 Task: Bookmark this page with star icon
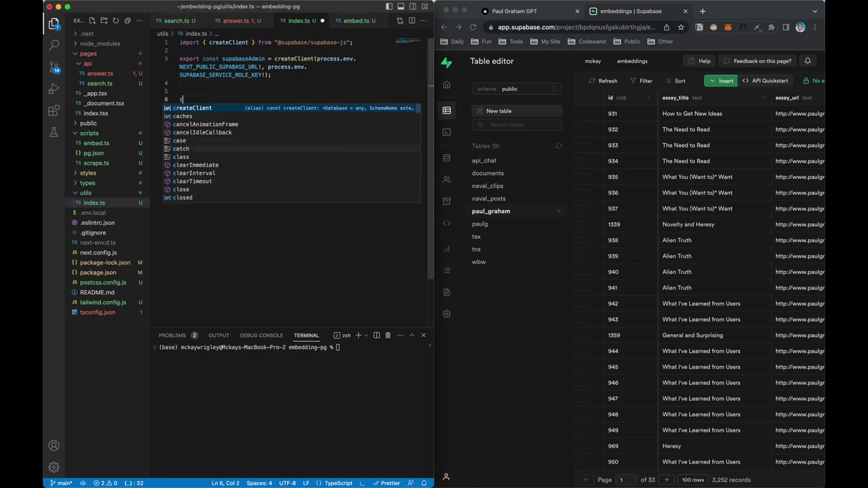click(680, 27)
